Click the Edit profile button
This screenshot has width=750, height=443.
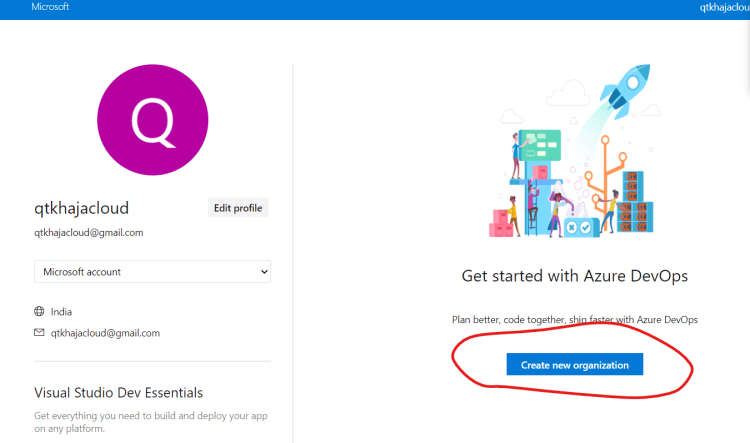pos(238,208)
